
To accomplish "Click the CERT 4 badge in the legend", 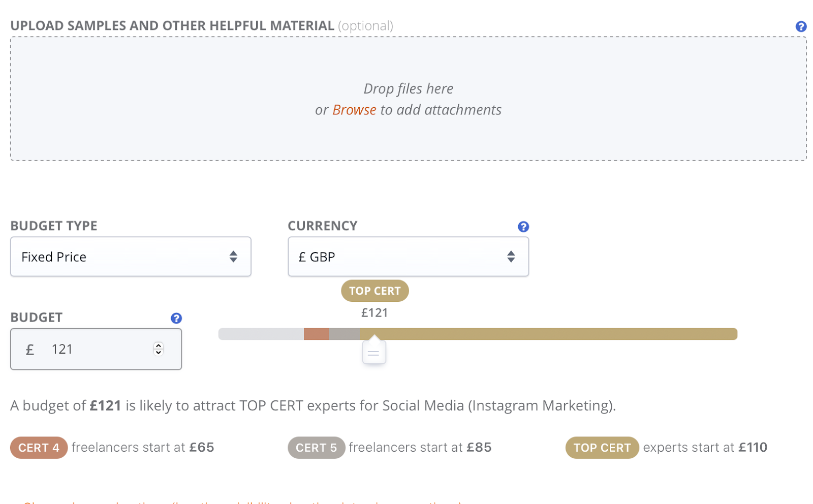I will (39, 448).
